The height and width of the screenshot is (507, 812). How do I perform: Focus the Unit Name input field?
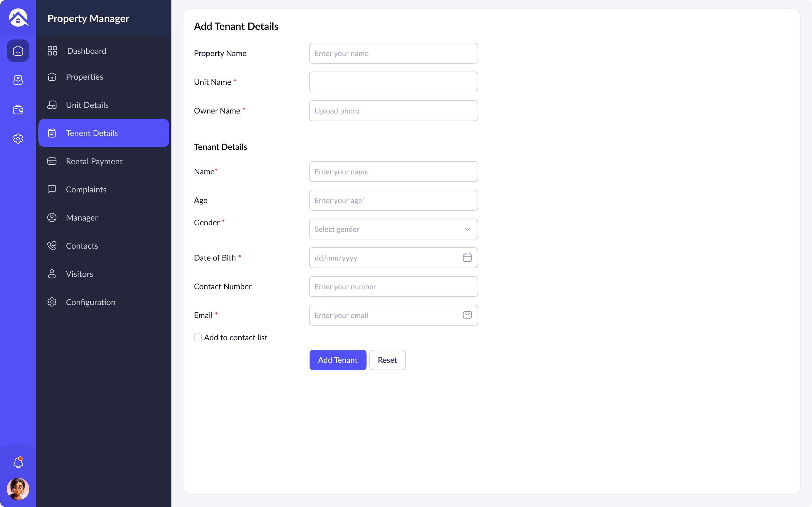pos(393,82)
